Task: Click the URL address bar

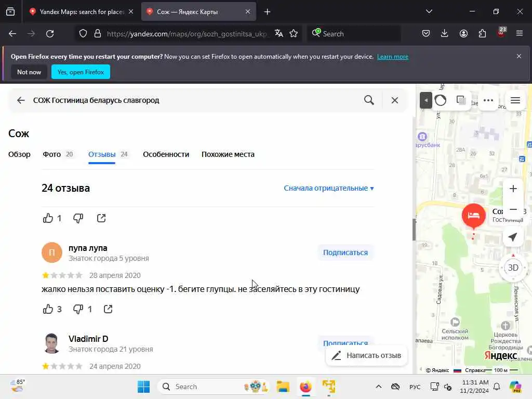Action: point(187,34)
